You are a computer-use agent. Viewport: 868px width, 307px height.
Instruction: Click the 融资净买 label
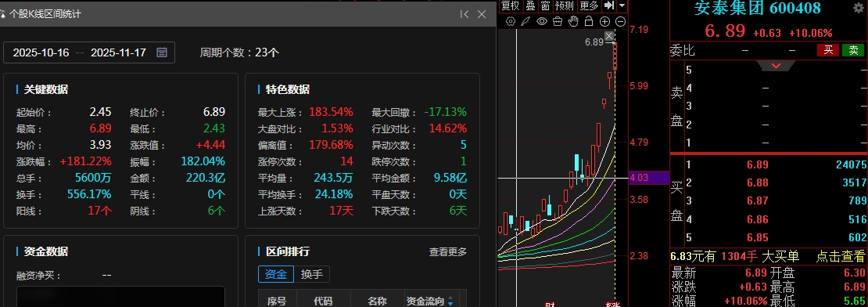tap(39, 276)
